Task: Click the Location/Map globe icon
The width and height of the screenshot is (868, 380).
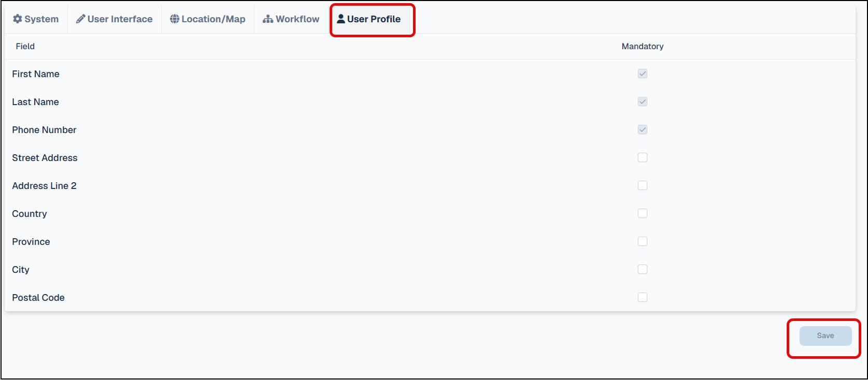Action: [175, 19]
